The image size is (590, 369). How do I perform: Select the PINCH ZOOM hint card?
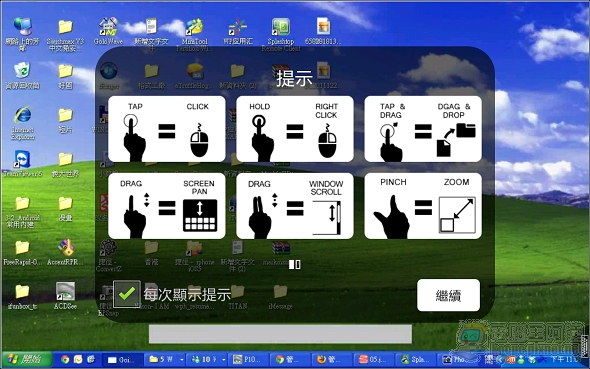[423, 206]
